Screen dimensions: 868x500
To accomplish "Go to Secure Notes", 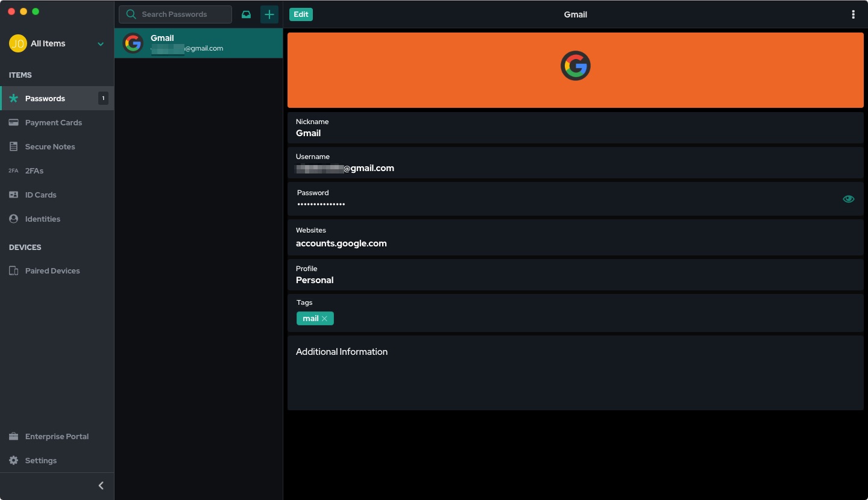I will click(x=57, y=146).
